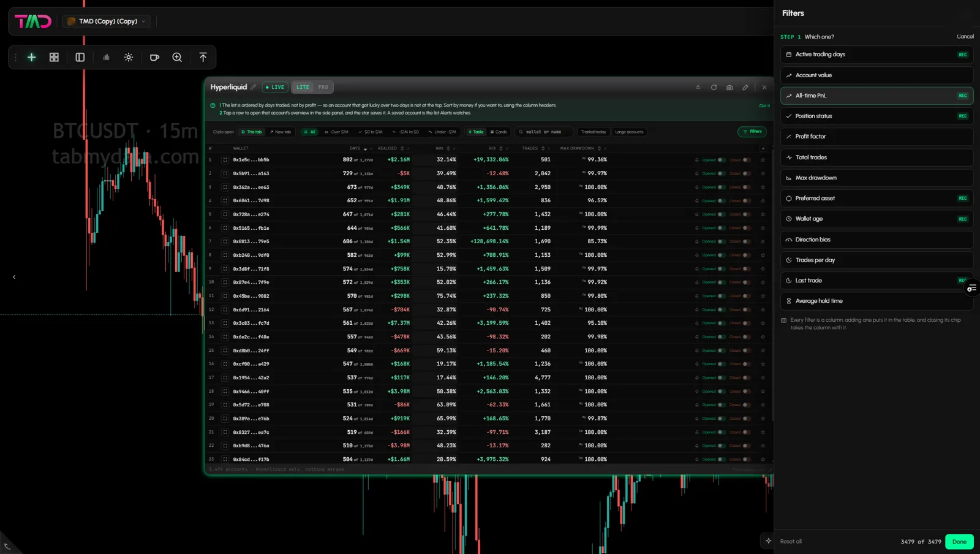This screenshot has width=980, height=554.
Task: Switch to Cards view
Action: pos(499,132)
